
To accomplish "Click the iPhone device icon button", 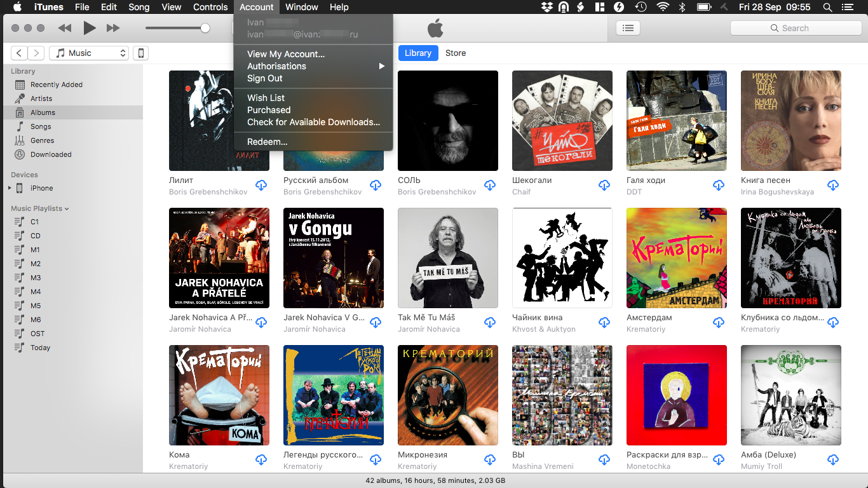I will [x=141, y=53].
